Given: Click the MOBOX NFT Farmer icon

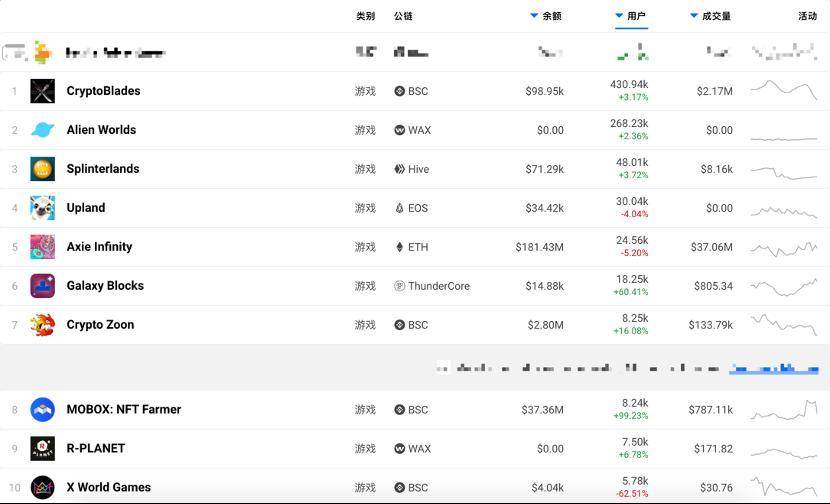Looking at the screenshot, I should pos(42,410).
